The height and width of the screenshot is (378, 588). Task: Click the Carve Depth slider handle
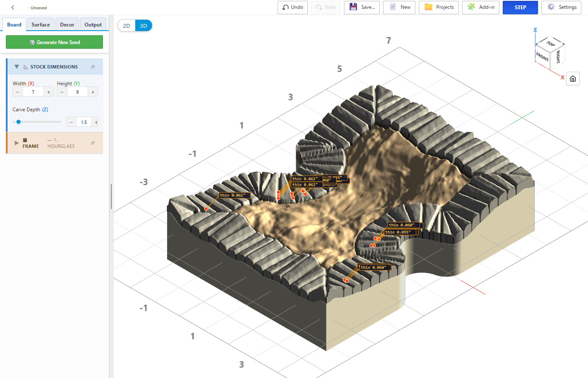tap(18, 122)
